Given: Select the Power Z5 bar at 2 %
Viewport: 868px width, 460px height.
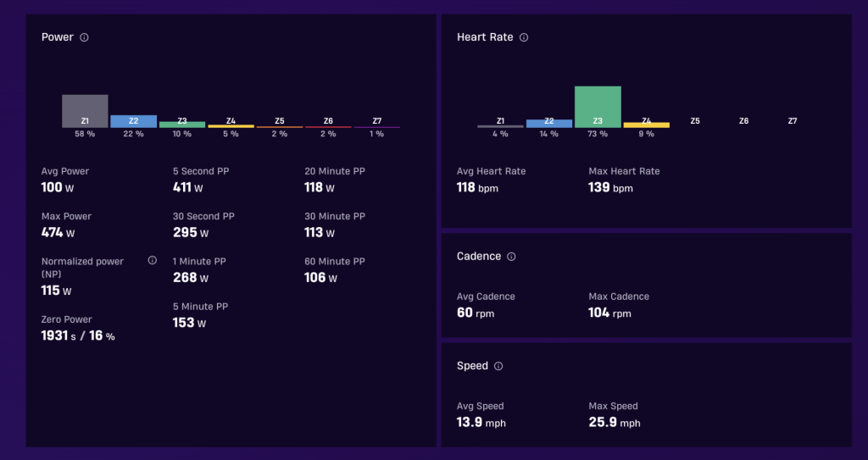Looking at the screenshot, I should pos(280,127).
